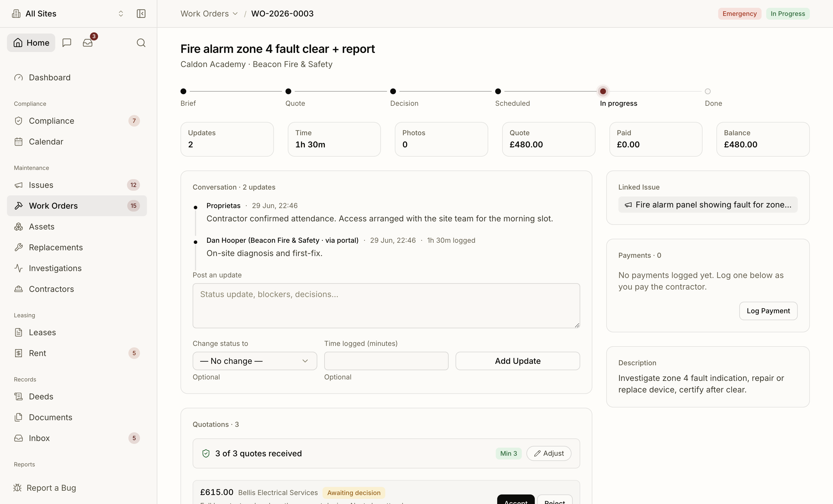Click the Emergency priority badge
Screen dimensions: 833x504
point(739,14)
